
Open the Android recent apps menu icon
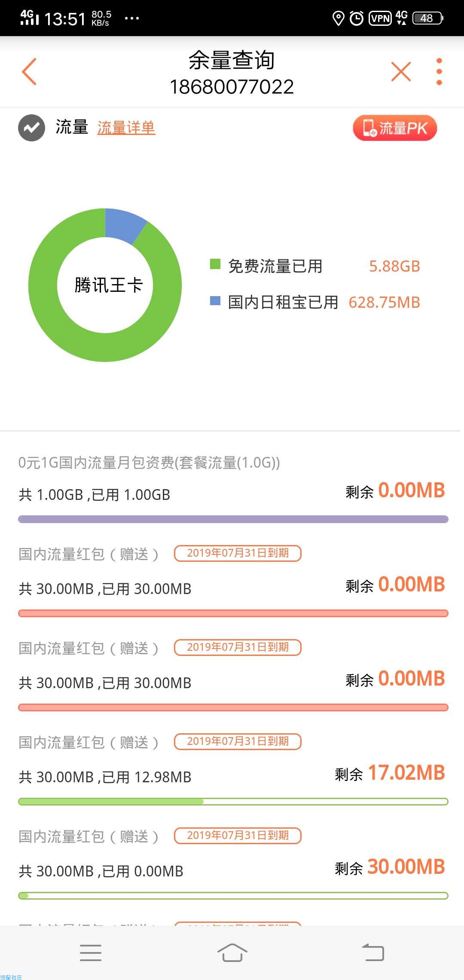coord(91,952)
